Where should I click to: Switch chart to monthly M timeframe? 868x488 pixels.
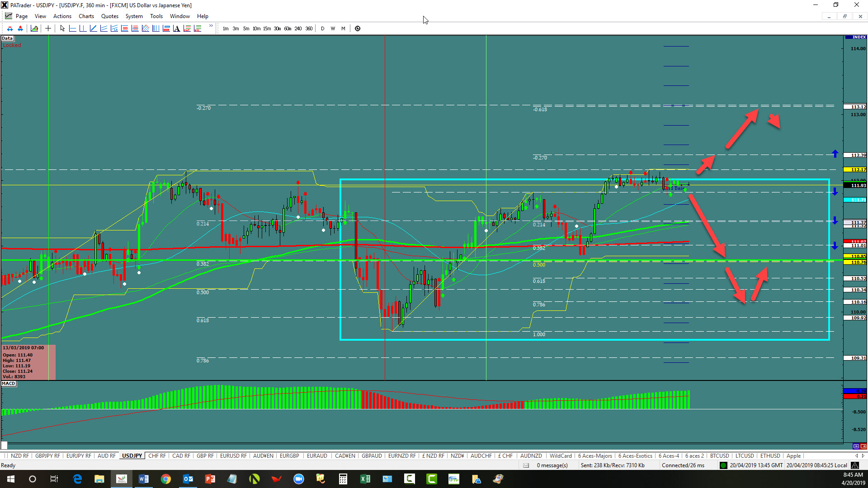tap(343, 28)
